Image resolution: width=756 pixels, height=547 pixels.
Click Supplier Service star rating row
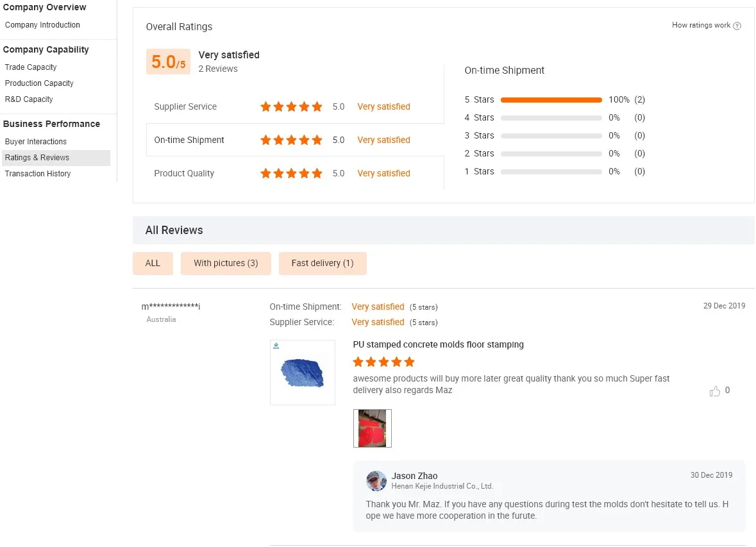pyautogui.click(x=291, y=107)
